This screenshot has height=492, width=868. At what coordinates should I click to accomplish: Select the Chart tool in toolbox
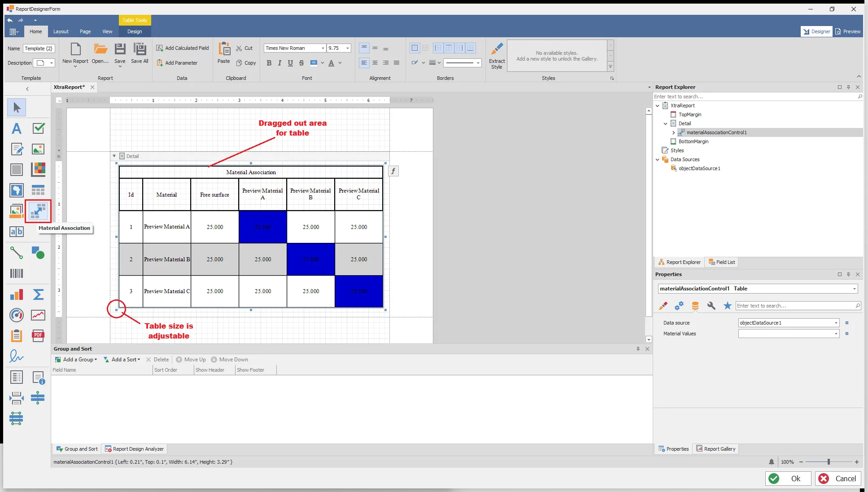coord(17,294)
